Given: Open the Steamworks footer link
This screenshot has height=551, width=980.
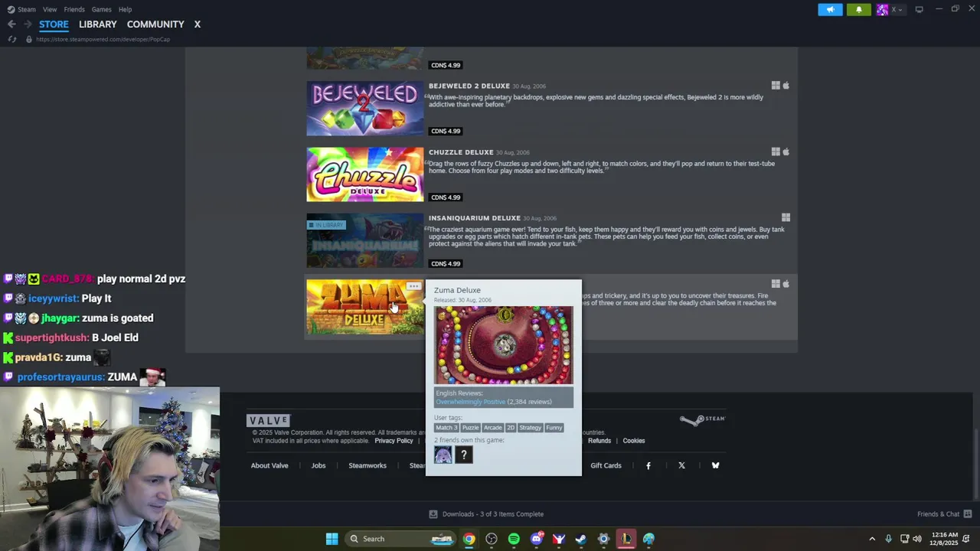Looking at the screenshot, I should click(x=367, y=465).
